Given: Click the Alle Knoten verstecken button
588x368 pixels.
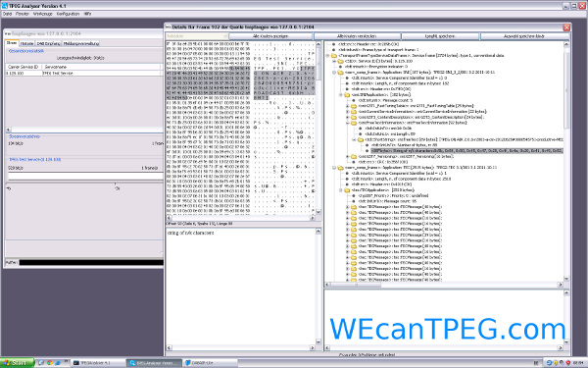Looking at the screenshot, I should (357, 36).
